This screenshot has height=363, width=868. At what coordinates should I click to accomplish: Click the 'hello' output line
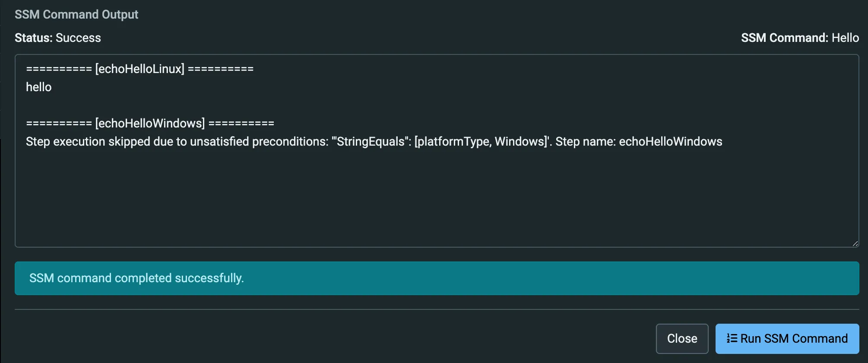coord(39,87)
